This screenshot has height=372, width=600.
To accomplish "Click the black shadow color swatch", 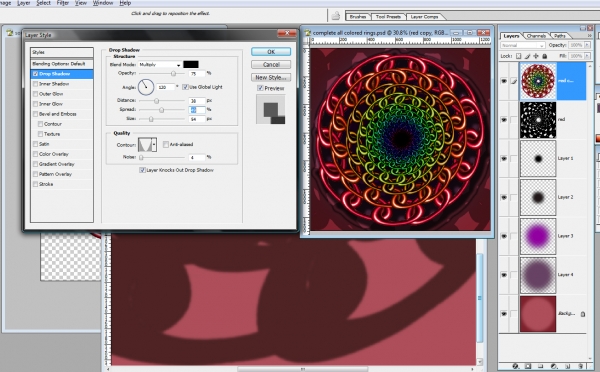I will [x=191, y=64].
